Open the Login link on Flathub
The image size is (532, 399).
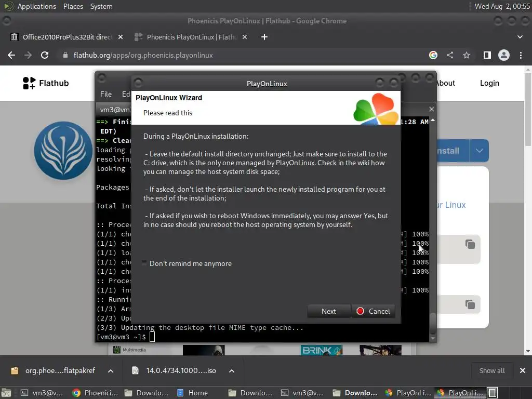(x=489, y=83)
